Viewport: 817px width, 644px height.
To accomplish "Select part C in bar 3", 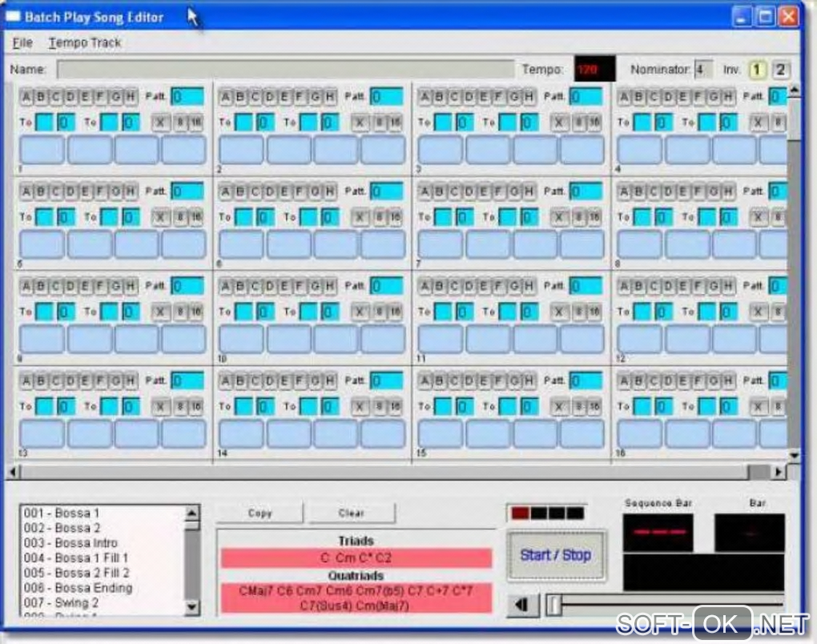I will 454,97.
